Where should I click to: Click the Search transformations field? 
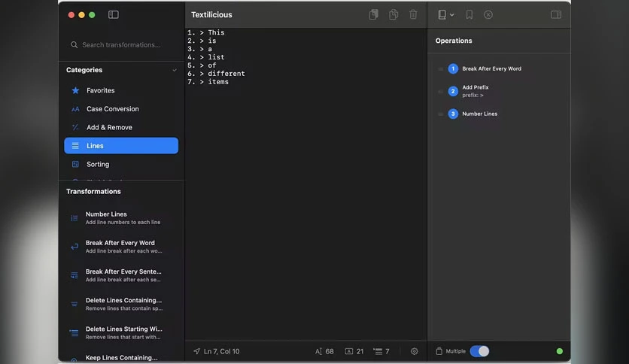[x=121, y=45]
